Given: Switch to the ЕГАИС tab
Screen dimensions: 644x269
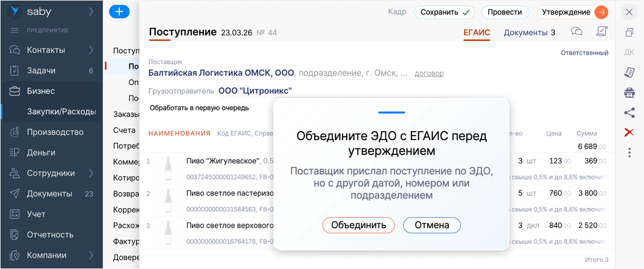Looking at the screenshot, I should pos(476,32).
